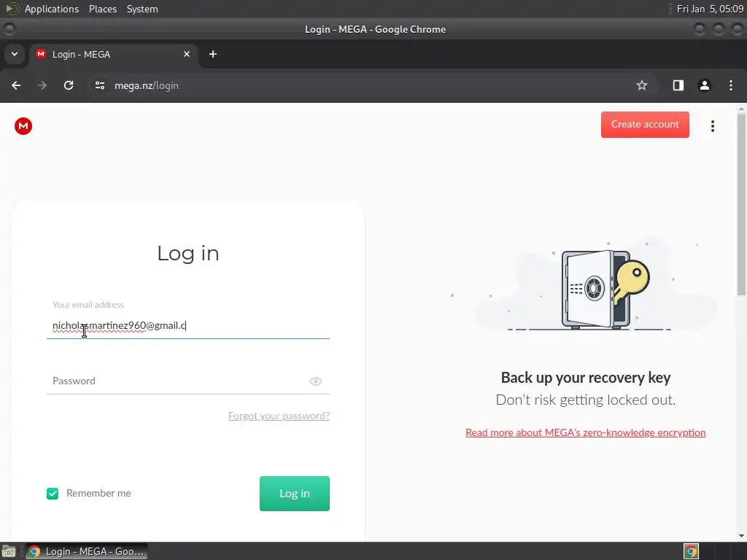Screen dimensions: 747x560
Task: Open Forgot your password link
Action: [x=279, y=416]
